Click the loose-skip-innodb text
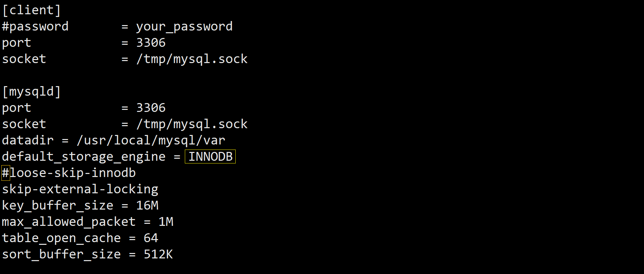644x274 pixels. point(73,173)
